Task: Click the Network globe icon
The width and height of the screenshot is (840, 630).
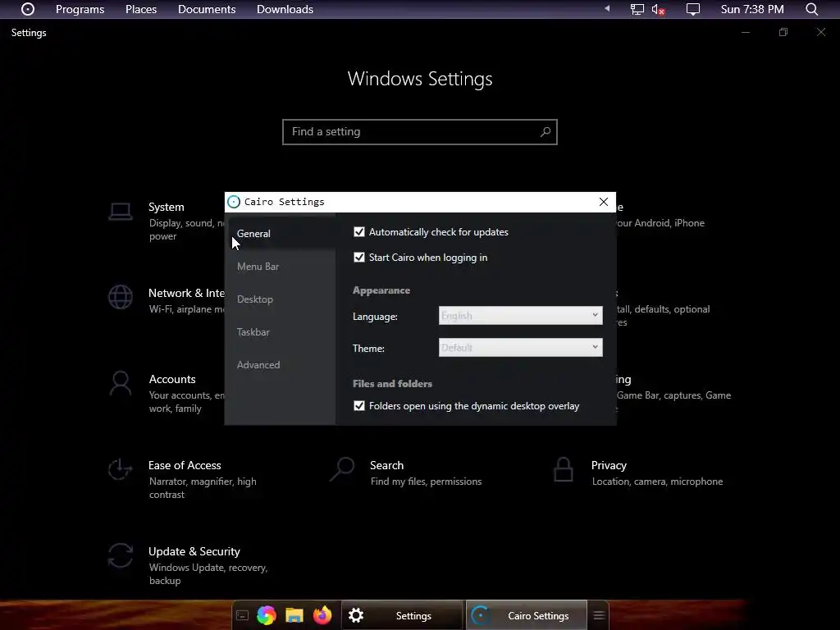Action: (x=121, y=297)
